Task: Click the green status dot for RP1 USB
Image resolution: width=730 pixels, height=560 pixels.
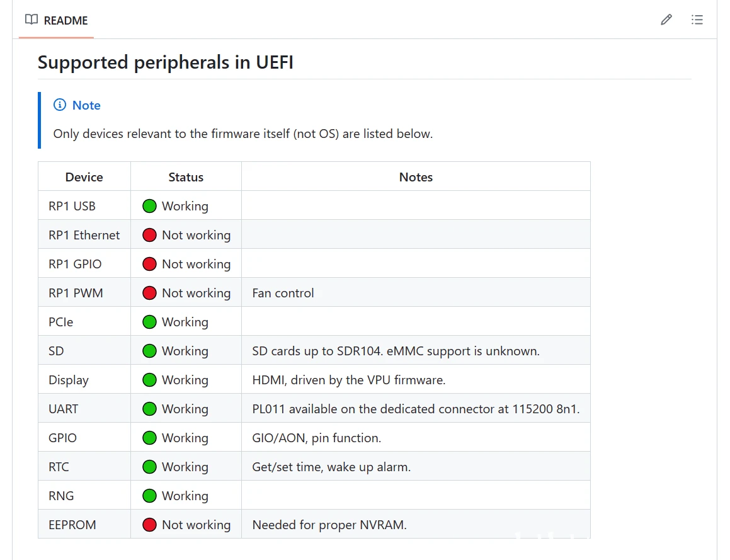Action: [149, 206]
